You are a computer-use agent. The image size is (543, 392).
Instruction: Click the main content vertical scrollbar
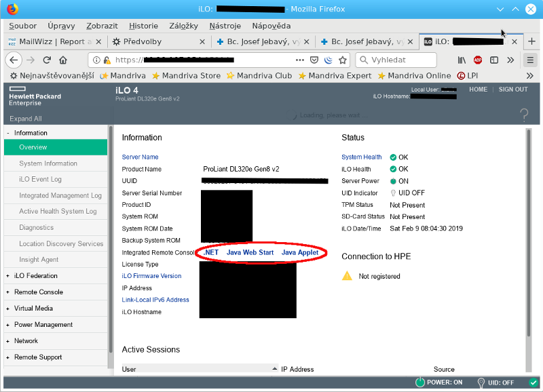tap(529, 232)
